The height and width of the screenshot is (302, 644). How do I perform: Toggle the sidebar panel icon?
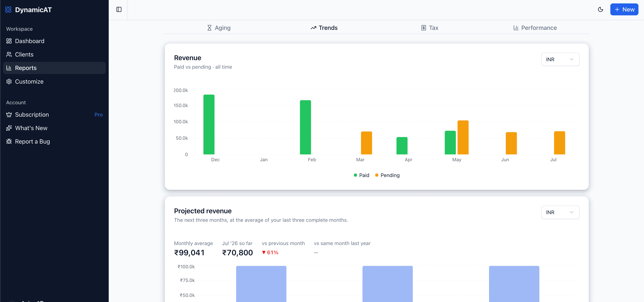119,10
